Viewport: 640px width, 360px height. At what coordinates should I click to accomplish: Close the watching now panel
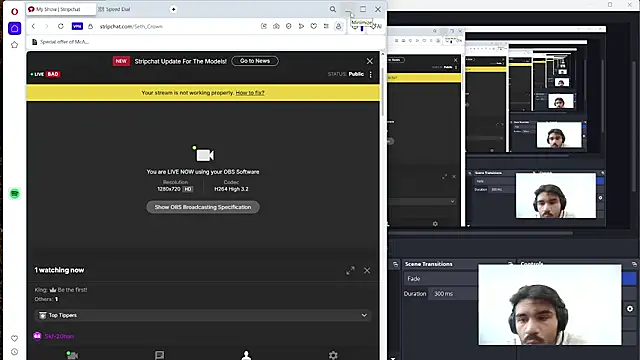coord(367,271)
